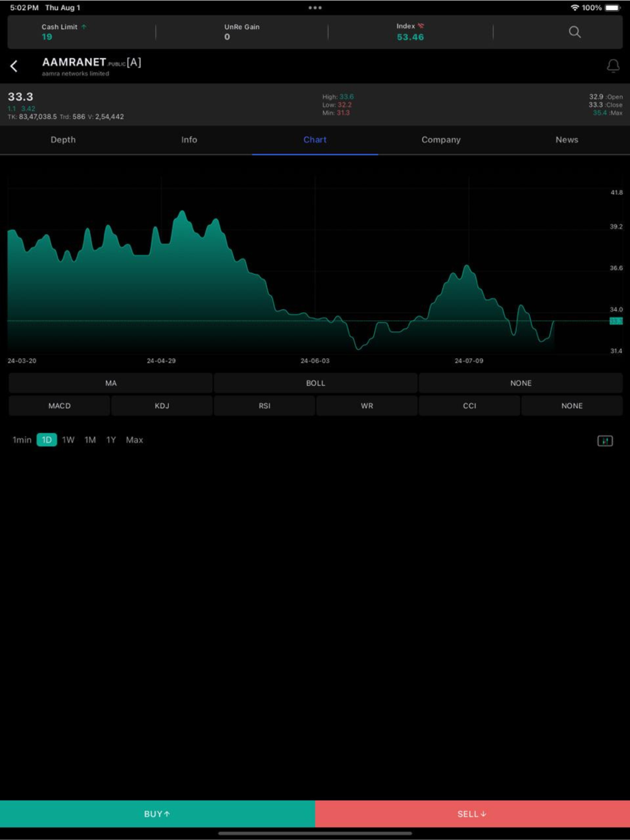Select the Max timeframe
The height and width of the screenshot is (840, 630).
pos(134,440)
